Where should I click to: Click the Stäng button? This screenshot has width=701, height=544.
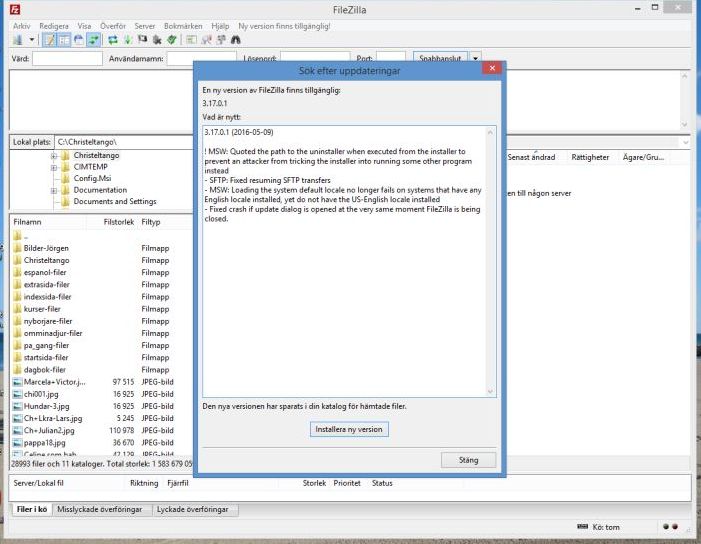[469, 460]
